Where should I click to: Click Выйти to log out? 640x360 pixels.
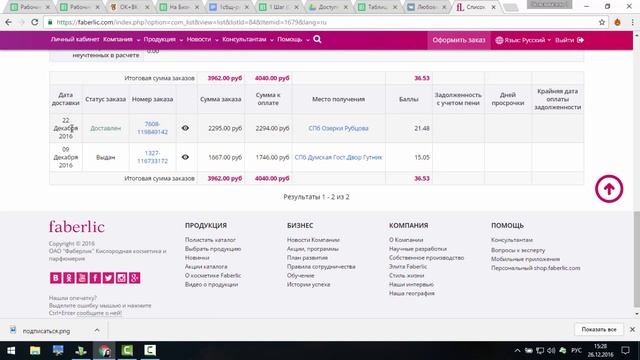569,40
